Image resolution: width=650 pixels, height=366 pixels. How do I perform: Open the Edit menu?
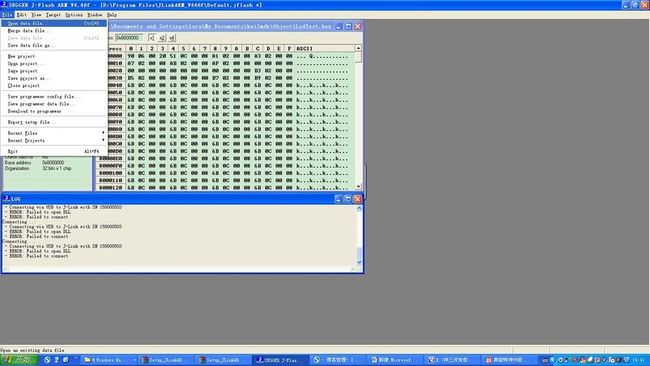[x=22, y=15]
